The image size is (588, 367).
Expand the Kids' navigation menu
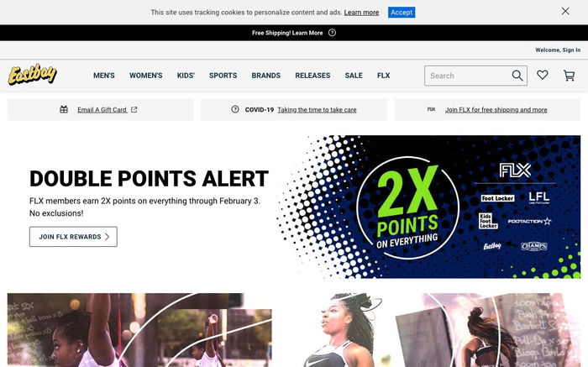[x=186, y=76]
